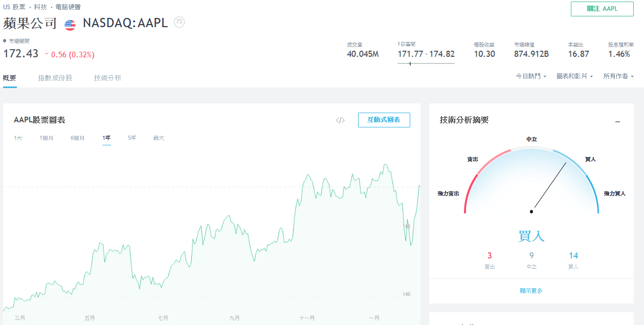This screenshot has width=644, height=325.
Task: Click the 科技 breadcrumb link
Action: click(x=39, y=7)
